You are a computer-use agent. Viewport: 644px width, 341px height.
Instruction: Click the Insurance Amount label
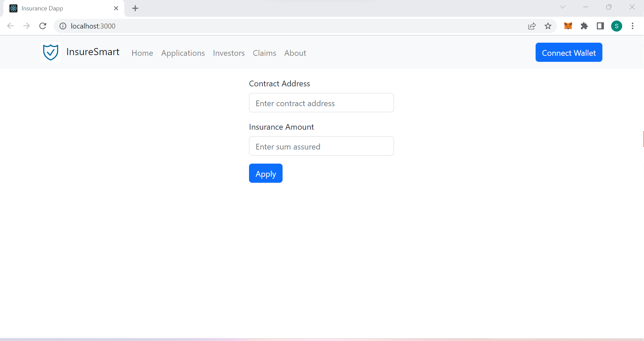click(x=282, y=127)
